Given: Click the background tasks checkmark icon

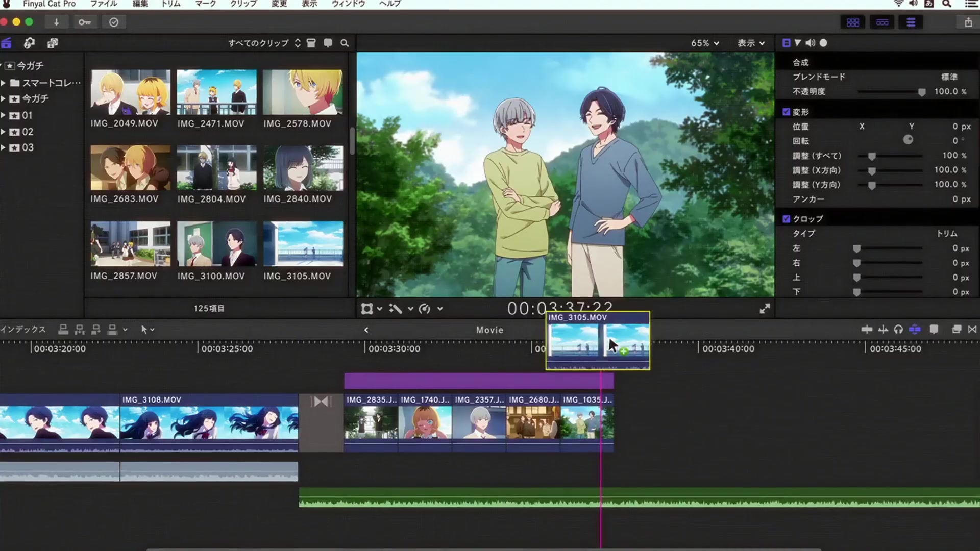Looking at the screenshot, I should pos(114,22).
